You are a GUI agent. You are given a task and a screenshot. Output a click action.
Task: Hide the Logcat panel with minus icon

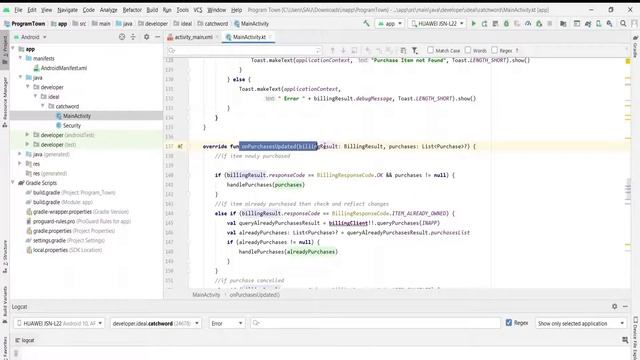point(625,306)
